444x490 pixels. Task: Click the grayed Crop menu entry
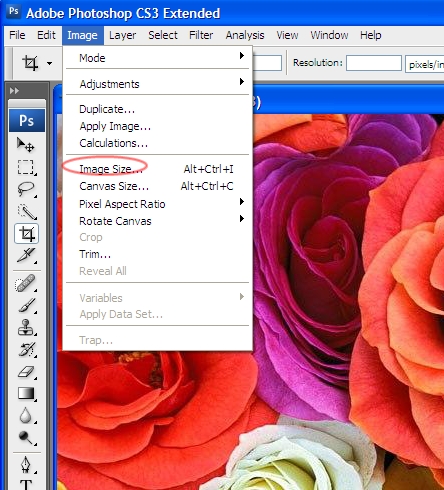(157, 237)
